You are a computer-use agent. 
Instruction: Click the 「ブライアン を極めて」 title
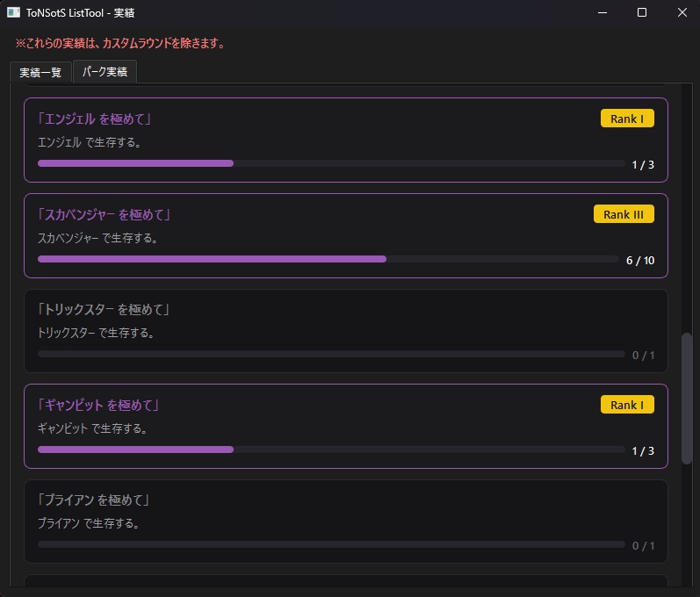point(93,500)
